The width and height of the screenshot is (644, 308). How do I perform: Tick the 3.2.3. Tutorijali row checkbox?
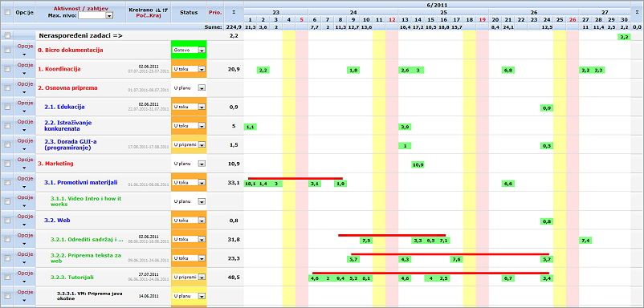point(6,278)
